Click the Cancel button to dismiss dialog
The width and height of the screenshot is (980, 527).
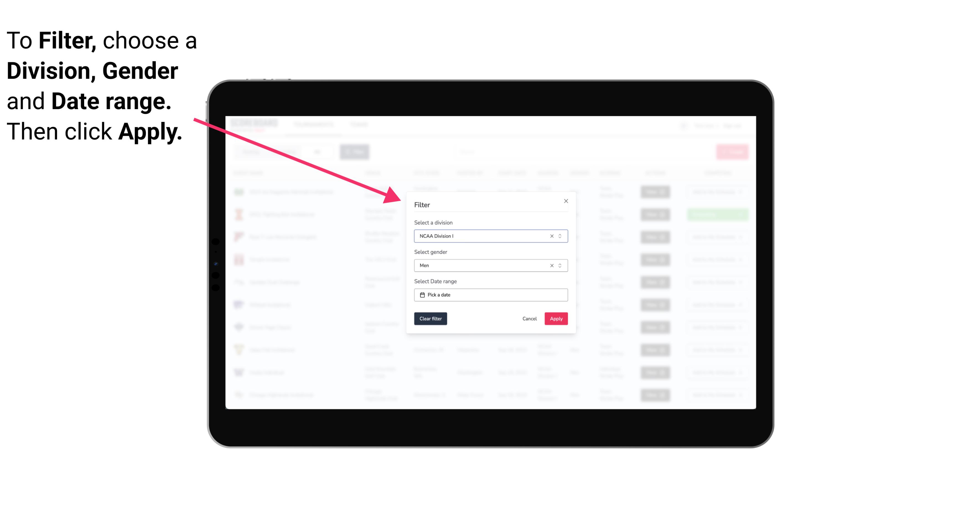point(530,319)
